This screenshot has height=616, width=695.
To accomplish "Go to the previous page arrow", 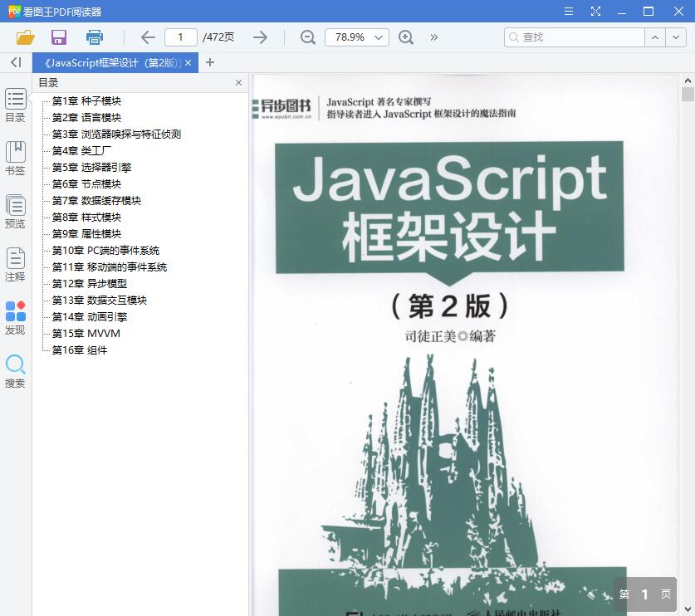I will (x=148, y=37).
